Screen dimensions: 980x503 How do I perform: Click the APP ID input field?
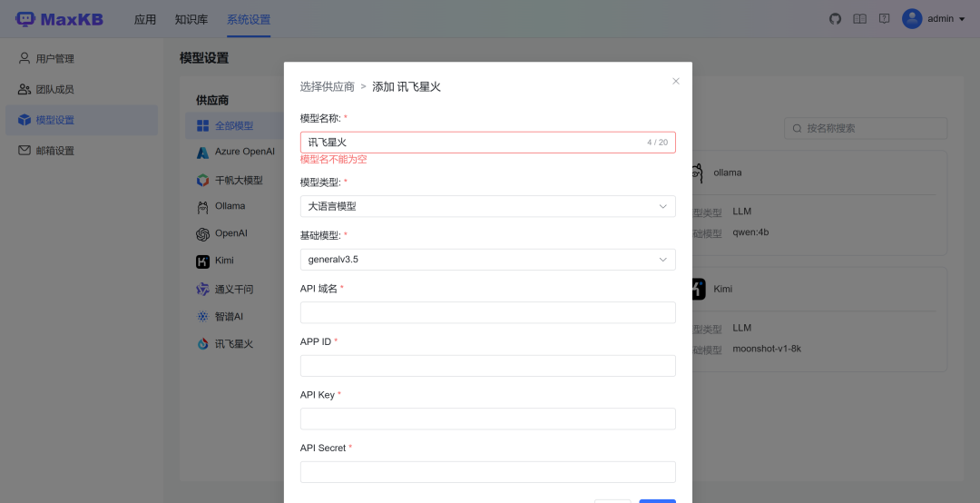(487, 366)
